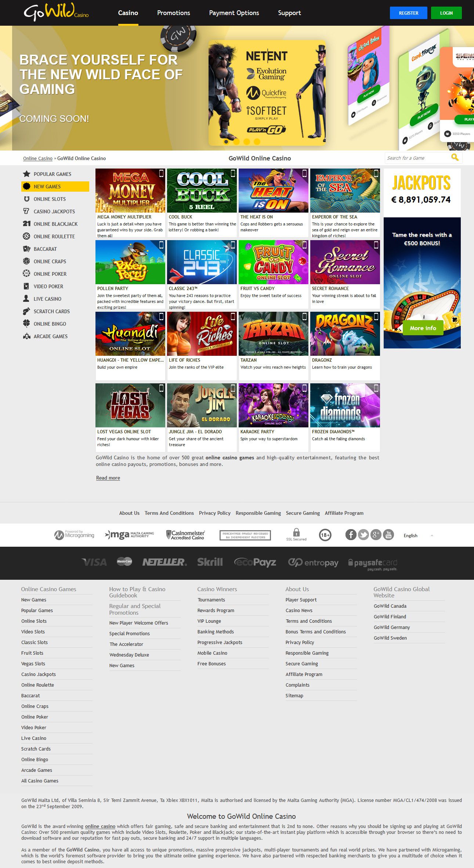Open the Secret Romance game thumbnail
This screenshot has height=868, width=474.
tap(345, 262)
